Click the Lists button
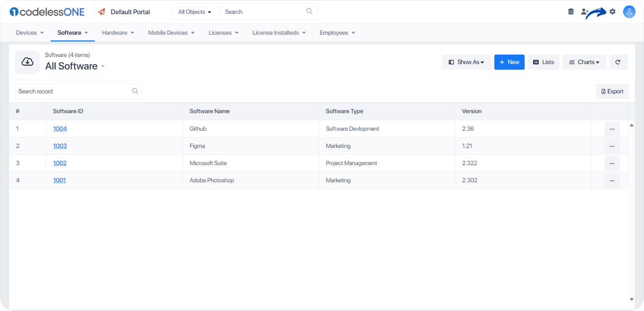 [x=543, y=62]
